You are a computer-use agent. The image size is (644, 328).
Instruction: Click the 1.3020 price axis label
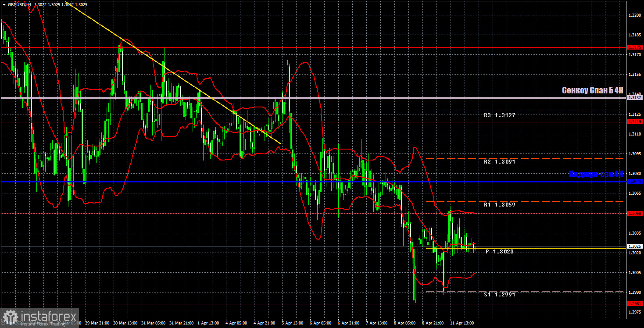coord(635,253)
